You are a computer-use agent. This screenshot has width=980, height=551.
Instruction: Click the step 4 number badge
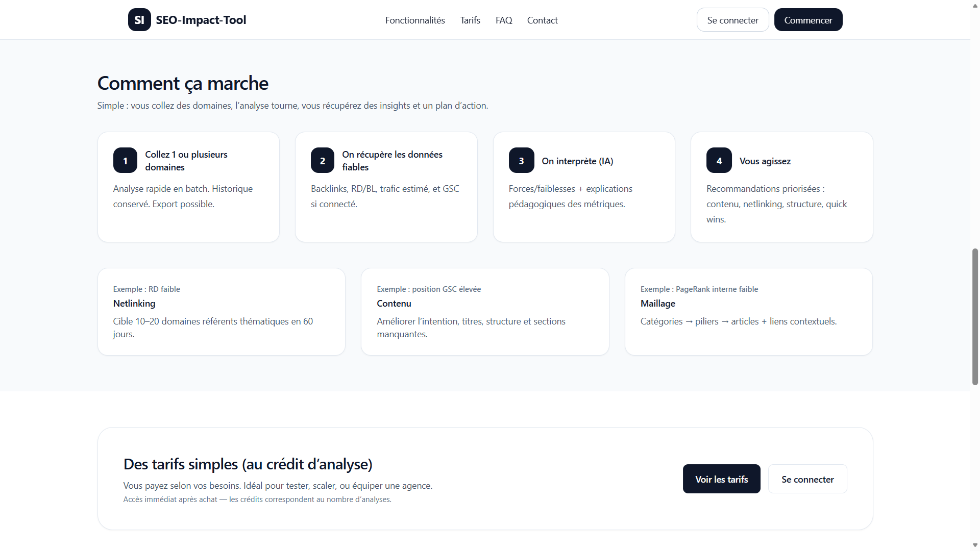tap(719, 161)
